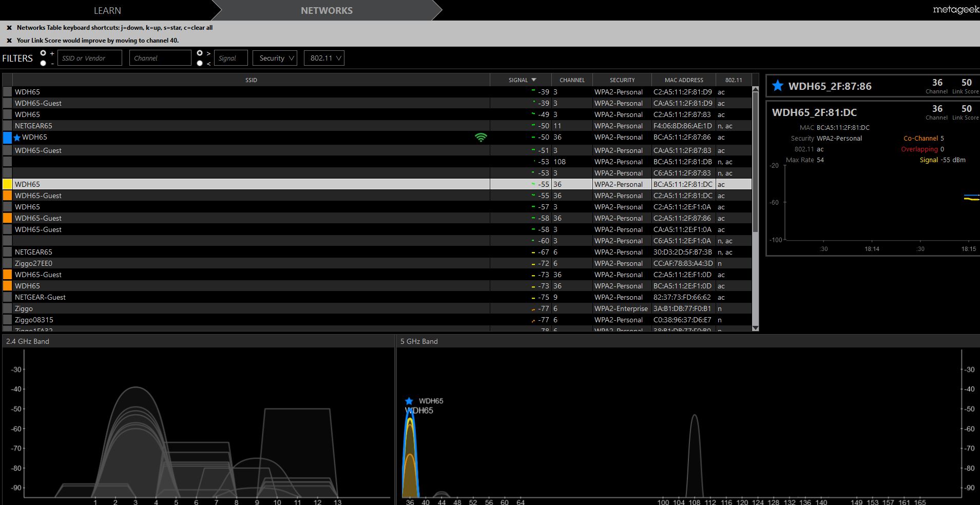Click orange swatch for BC:A5:11:2E:F1:0D row

[7, 286]
